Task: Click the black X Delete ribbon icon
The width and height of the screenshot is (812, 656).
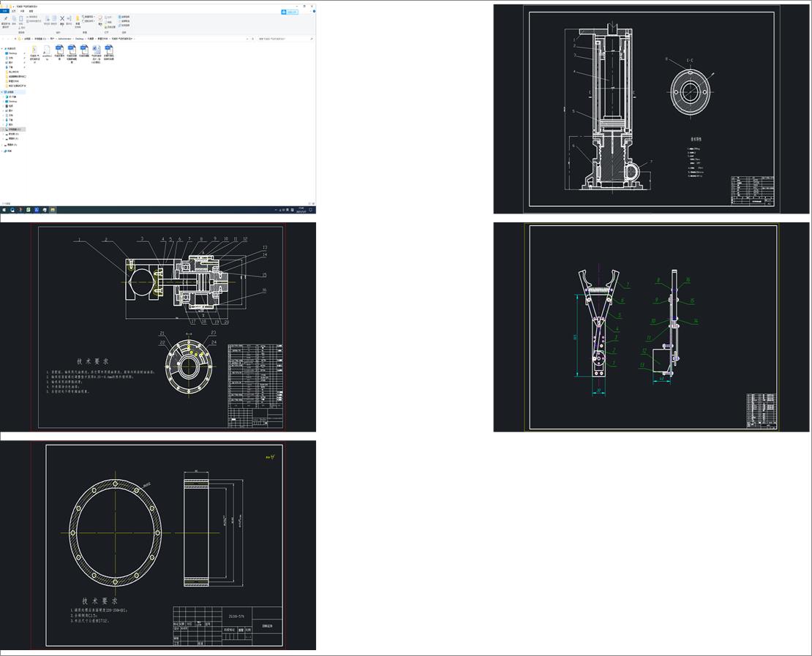Action: pyautogui.click(x=62, y=18)
